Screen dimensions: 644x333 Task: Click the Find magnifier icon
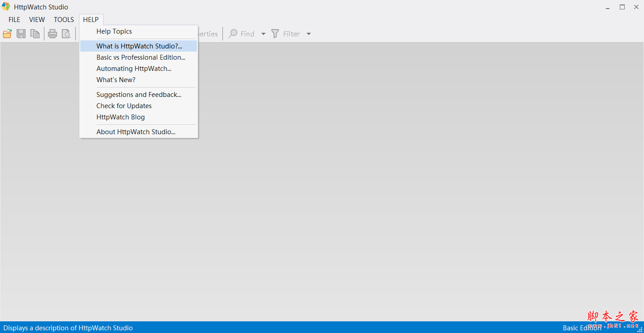(x=233, y=34)
